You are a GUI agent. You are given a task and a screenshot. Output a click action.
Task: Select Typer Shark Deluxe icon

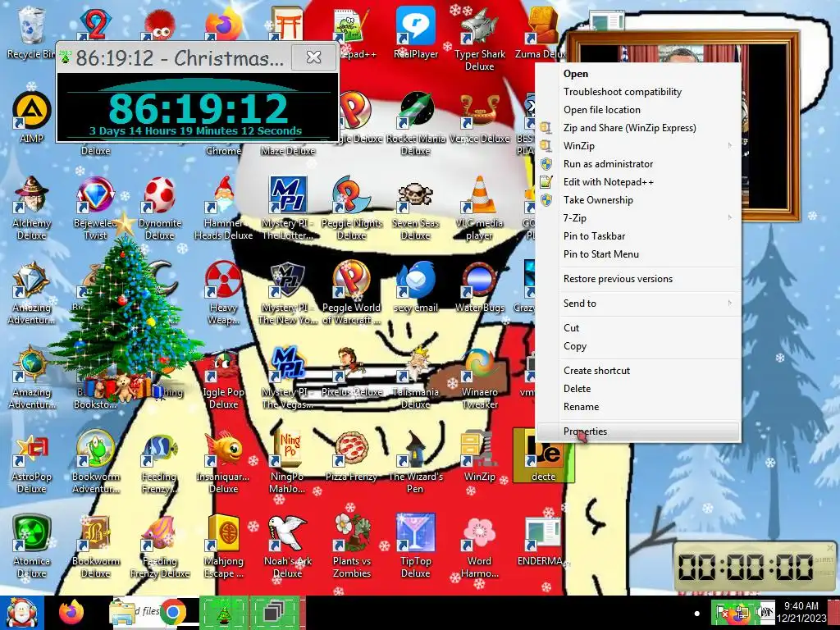[x=479, y=39]
